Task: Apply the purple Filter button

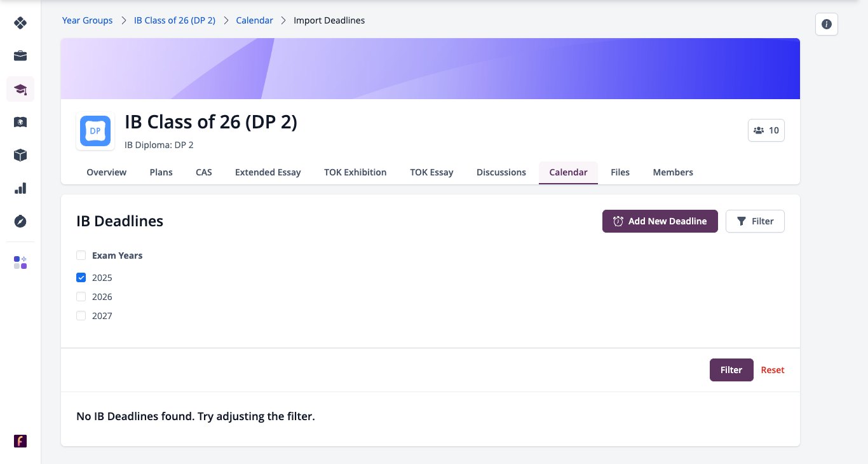Action: [x=731, y=370]
